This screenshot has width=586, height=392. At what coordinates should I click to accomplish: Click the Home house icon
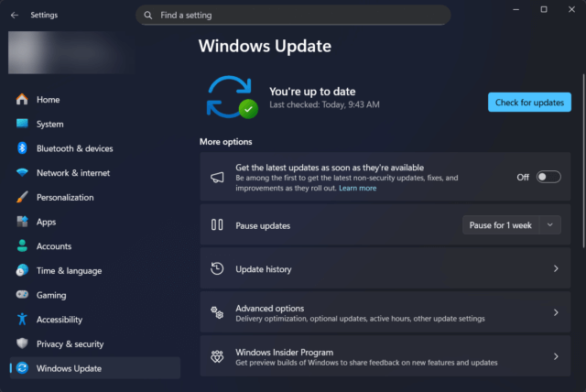tap(22, 100)
